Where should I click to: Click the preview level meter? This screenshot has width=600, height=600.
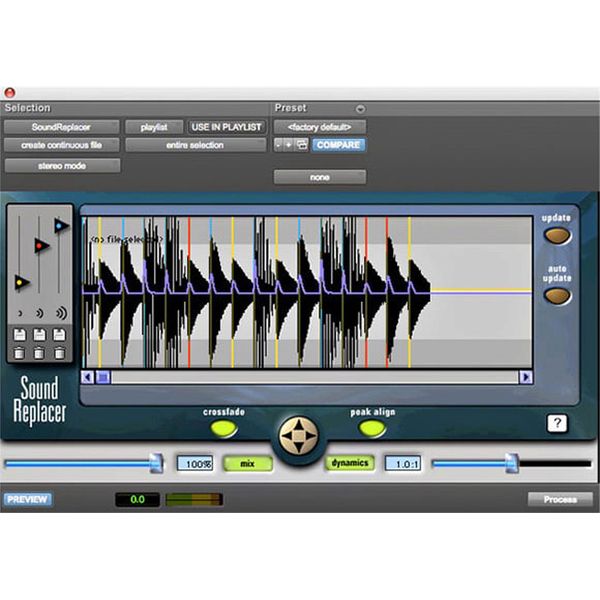click(194, 499)
